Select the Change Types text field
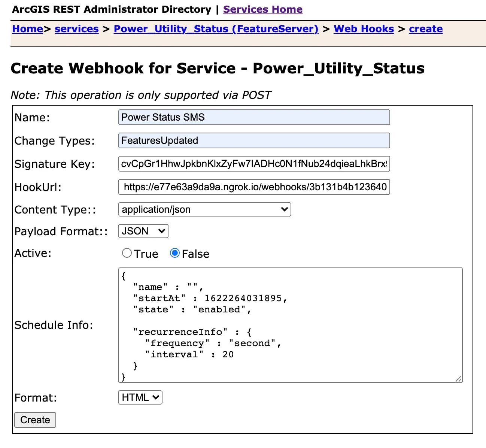486x448 pixels. click(254, 140)
